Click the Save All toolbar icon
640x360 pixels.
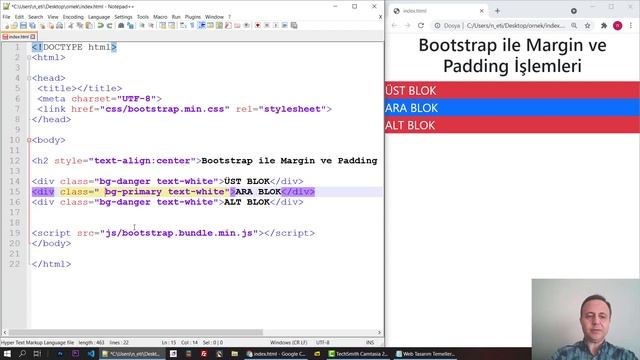click(32, 25)
